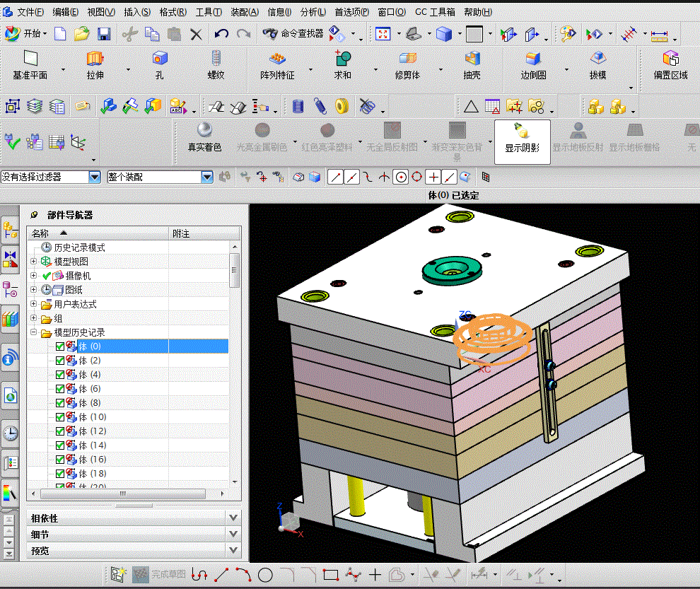Open the 没有选择过滤器 filter dropdown
Screen dimensions: 700x589
coord(95,177)
